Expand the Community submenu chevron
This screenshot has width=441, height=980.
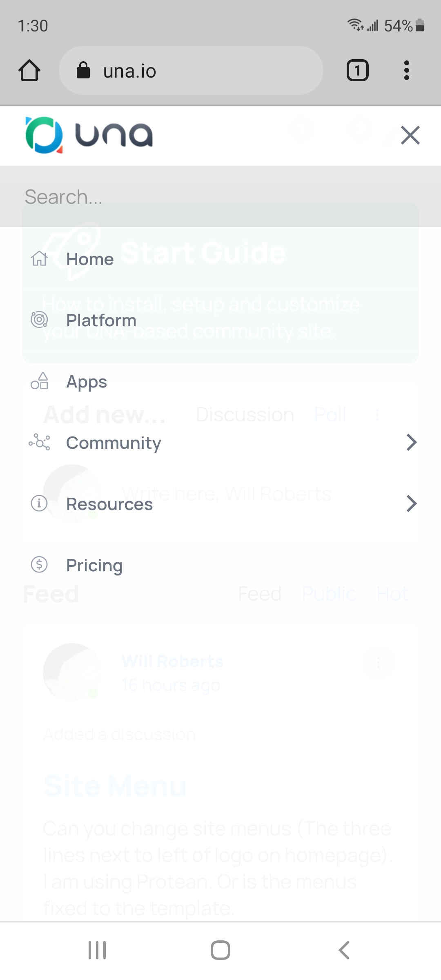pos(412,442)
